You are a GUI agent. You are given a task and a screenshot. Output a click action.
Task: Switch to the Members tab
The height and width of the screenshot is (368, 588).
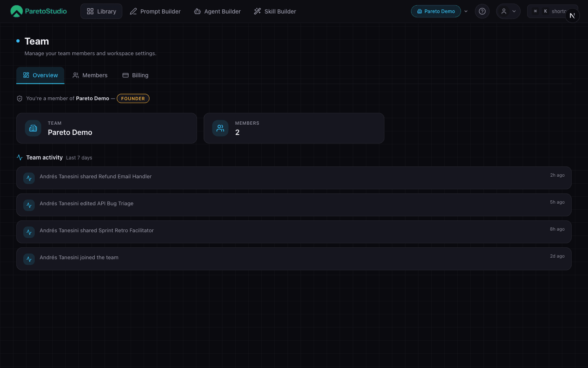(x=90, y=75)
